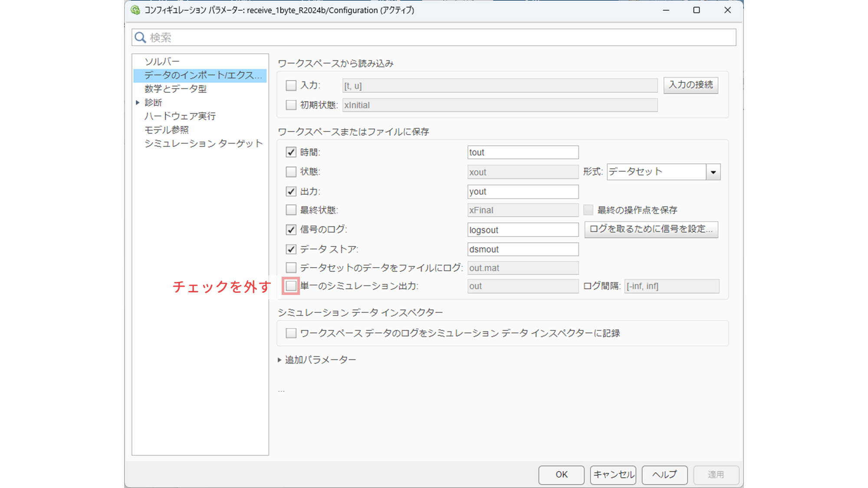Click into the 検索 search field
The height and width of the screenshot is (488, 868).
click(x=434, y=37)
